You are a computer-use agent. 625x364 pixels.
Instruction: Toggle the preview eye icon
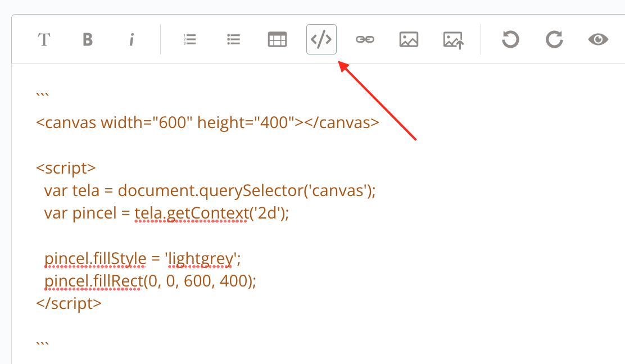coord(598,39)
